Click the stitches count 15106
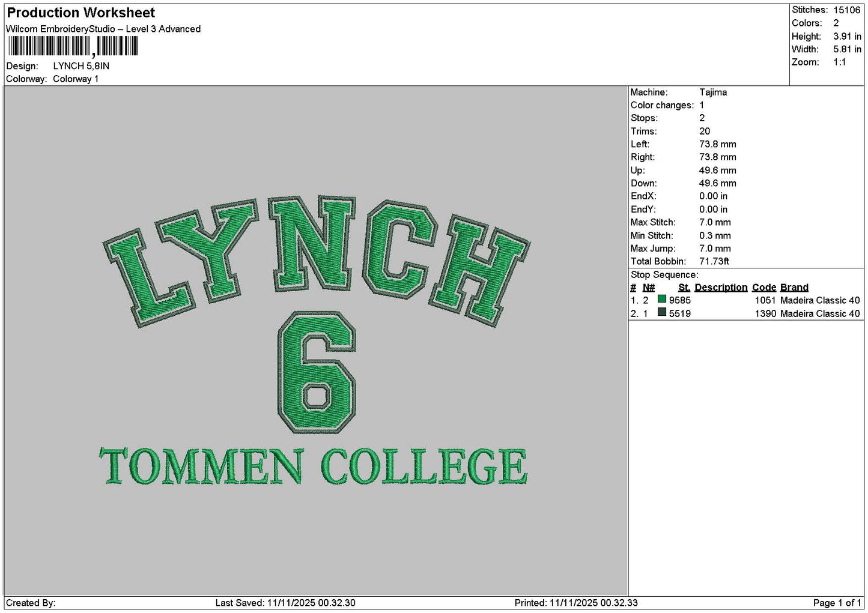Screen dimensions: 868x613 click(847, 10)
